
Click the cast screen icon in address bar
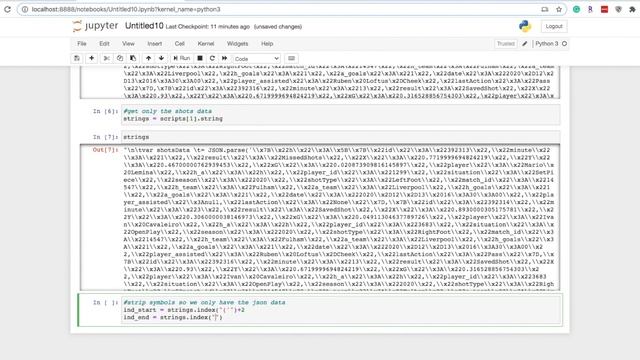pyautogui.click(x=545, y=9)
